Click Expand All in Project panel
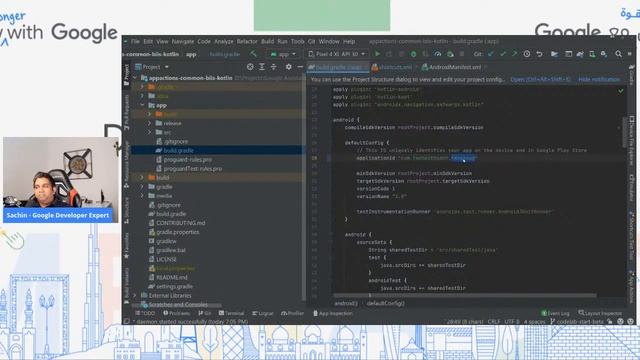The image size is (640, 360). tap(262, 67)
